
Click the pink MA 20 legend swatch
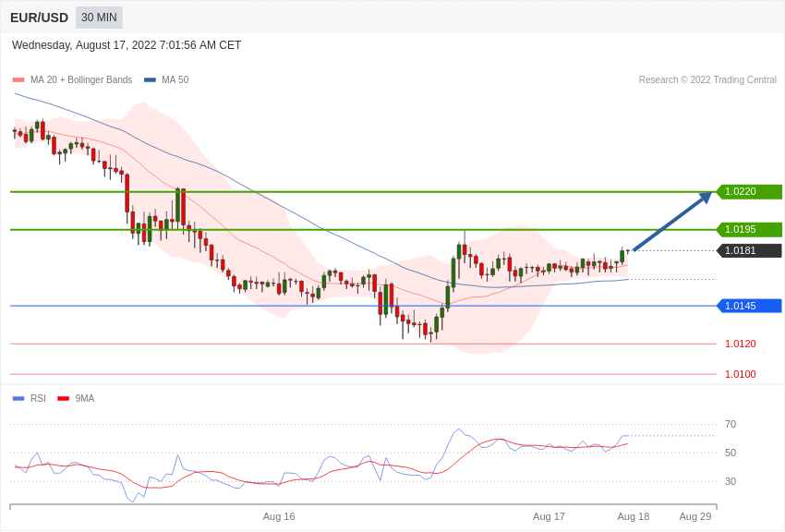18,80
